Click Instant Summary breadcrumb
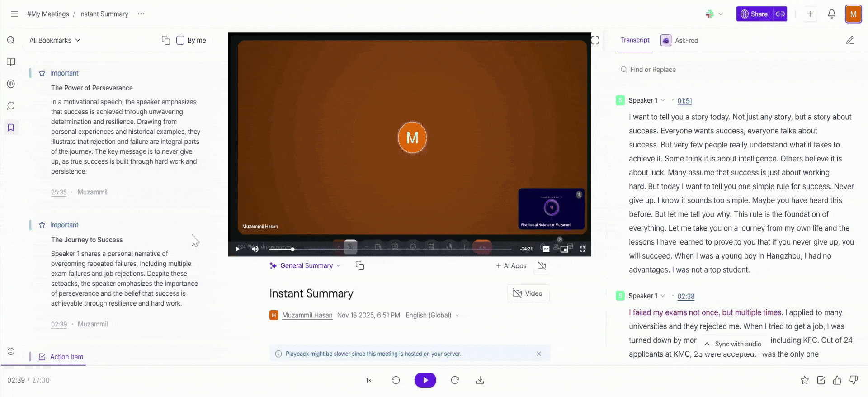 [104, 14]
